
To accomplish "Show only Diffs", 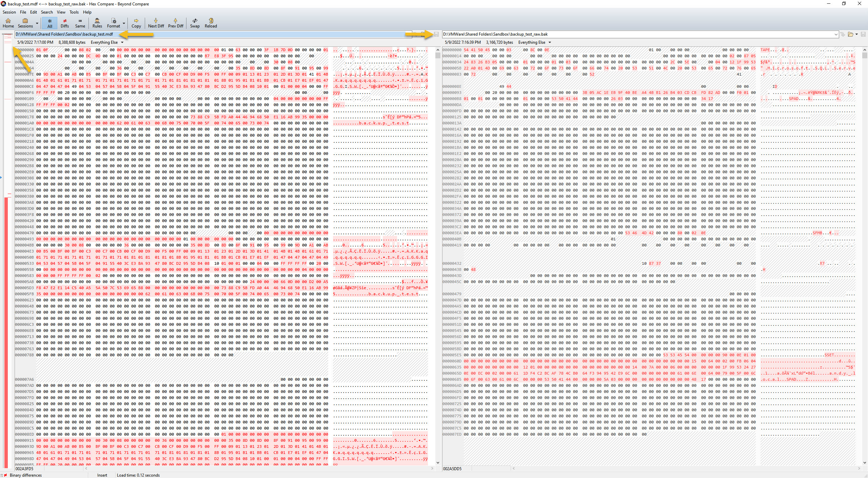I will click(x=64, y=23).
